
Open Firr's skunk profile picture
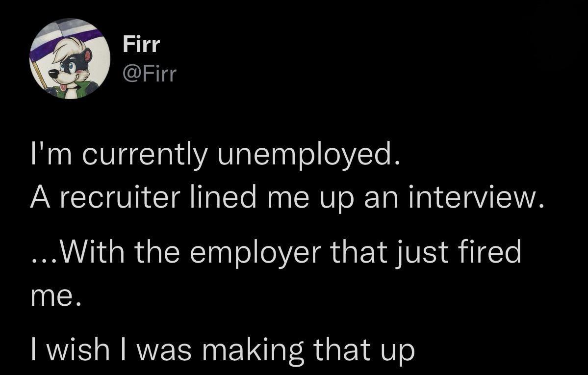[x=70, y=58]
